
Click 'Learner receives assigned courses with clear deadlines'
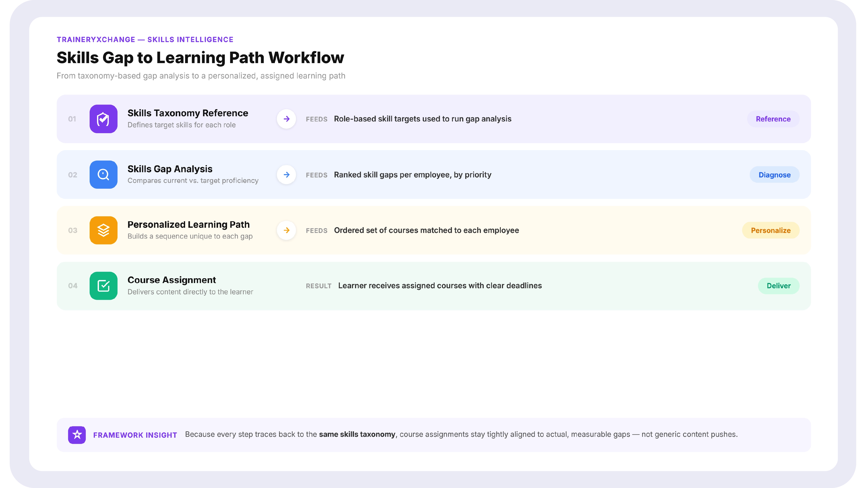(440, 286)
